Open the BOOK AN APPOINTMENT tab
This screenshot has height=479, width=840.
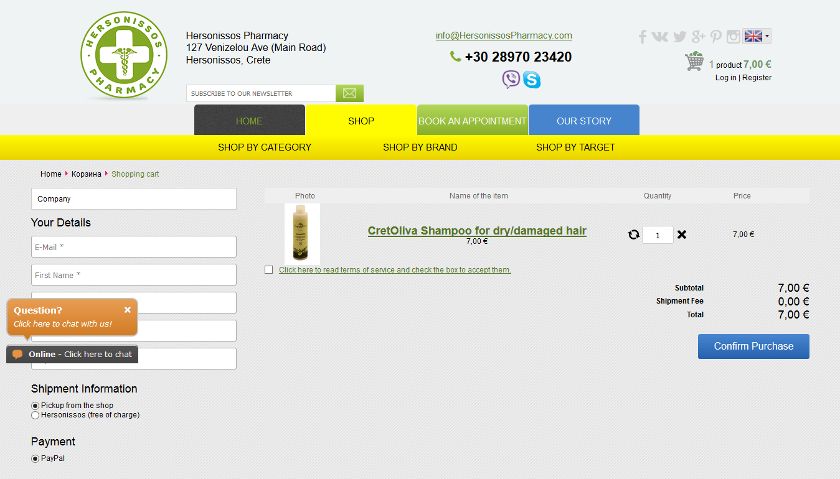pyautogui.click(x=472, y=120)
